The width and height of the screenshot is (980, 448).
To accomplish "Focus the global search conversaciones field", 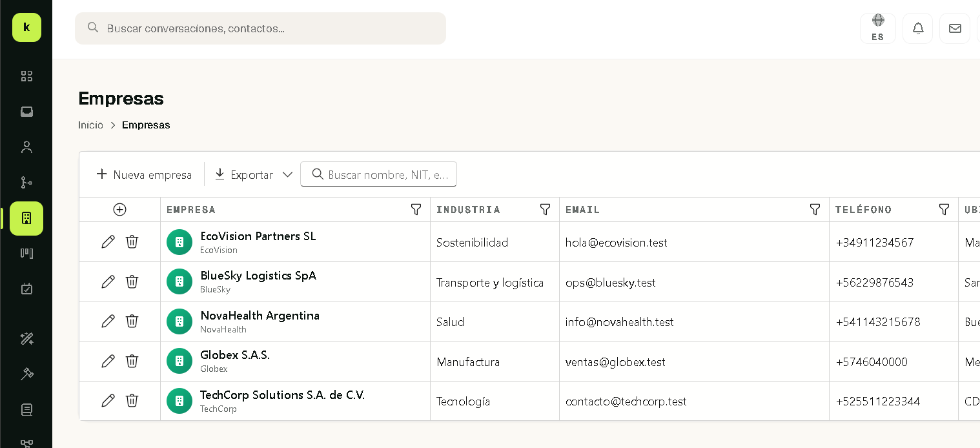I will 260,28.
